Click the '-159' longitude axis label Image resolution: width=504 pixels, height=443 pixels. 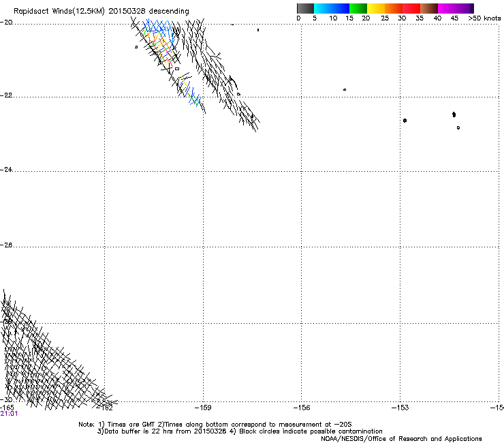[203, 408]
